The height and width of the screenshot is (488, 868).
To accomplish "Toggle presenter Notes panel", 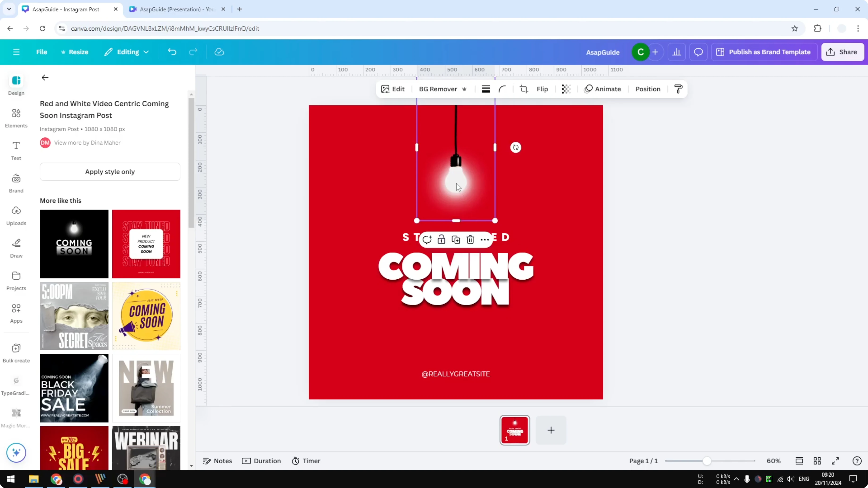I will pos(217,461).
